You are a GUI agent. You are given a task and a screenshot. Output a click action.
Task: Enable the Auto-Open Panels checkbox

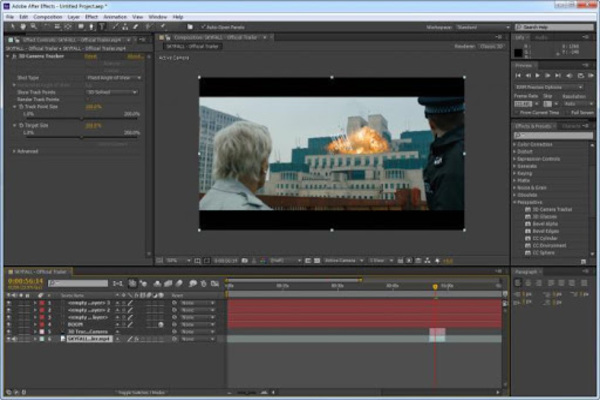click(205, 27)
